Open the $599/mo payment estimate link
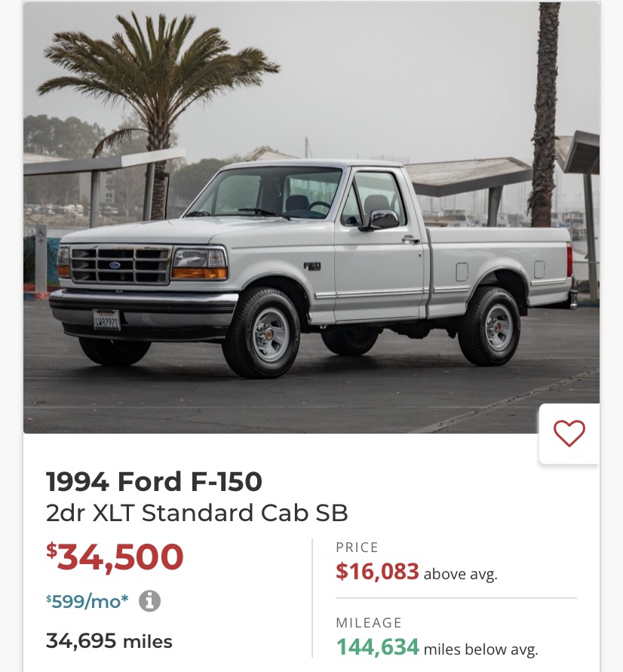The width and height of the screenshot is (623, 672). click(x=87, y=601)
